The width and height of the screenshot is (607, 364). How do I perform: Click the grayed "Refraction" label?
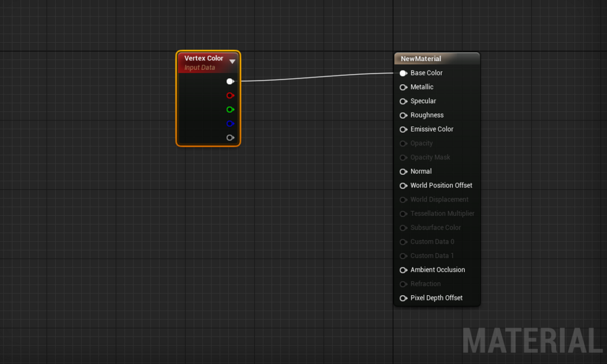[426, 284]
